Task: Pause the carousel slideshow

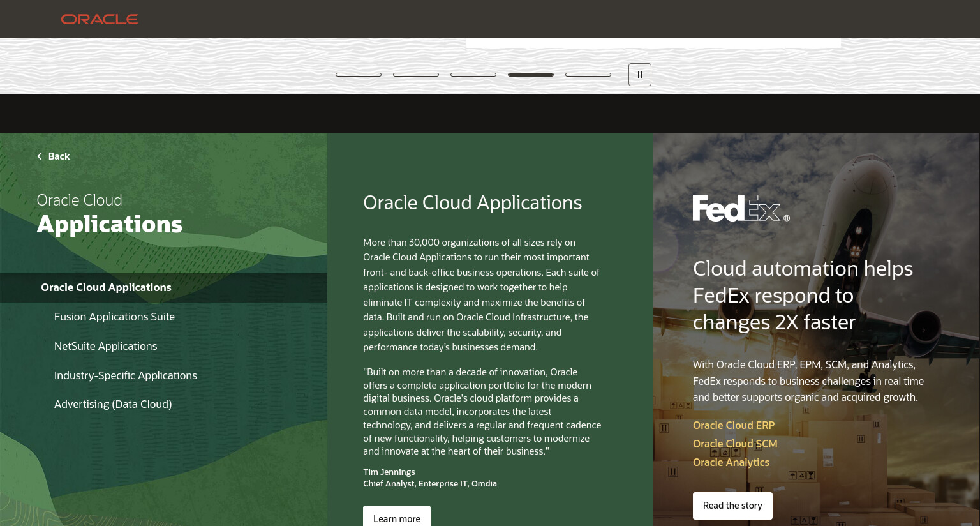Action: click(640, 75)
